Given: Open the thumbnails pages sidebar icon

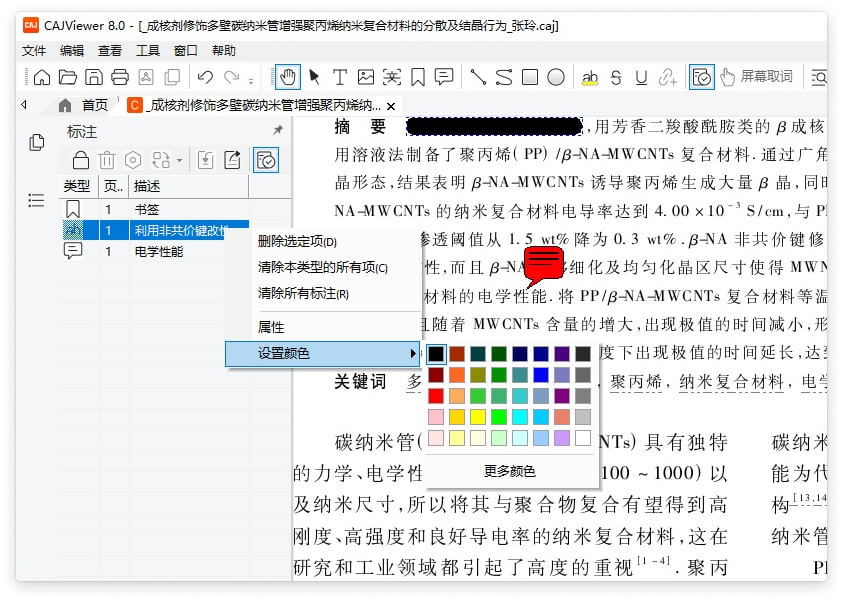Looking at the screenshot, I should 37,142.
